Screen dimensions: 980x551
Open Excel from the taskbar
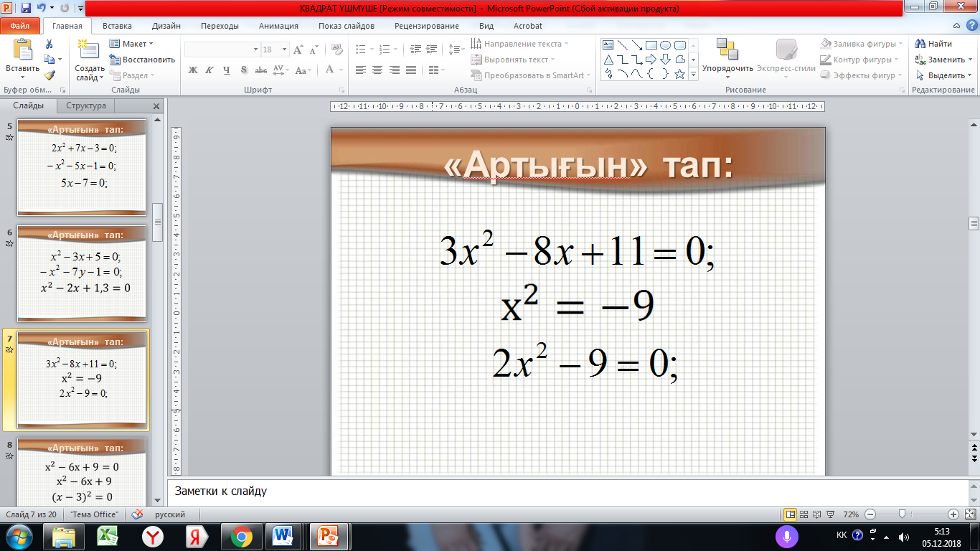click(x=108, y=536)
